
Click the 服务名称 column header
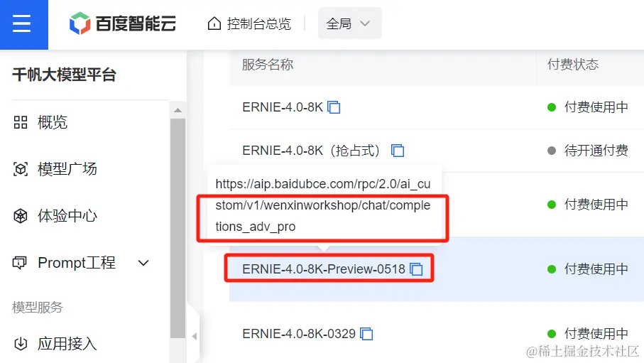point(268,65)
